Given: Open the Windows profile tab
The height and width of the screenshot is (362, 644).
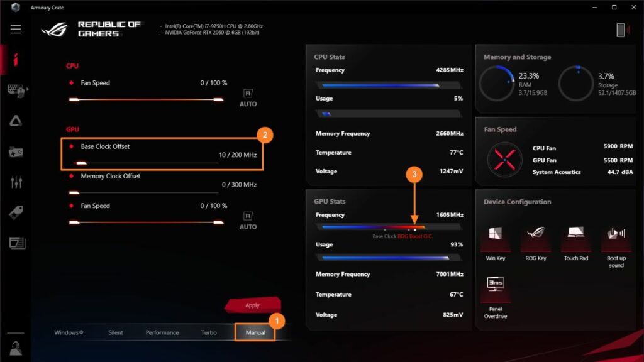Looking at the screenshot, I should pyautogui.click(x=67, y=332).
